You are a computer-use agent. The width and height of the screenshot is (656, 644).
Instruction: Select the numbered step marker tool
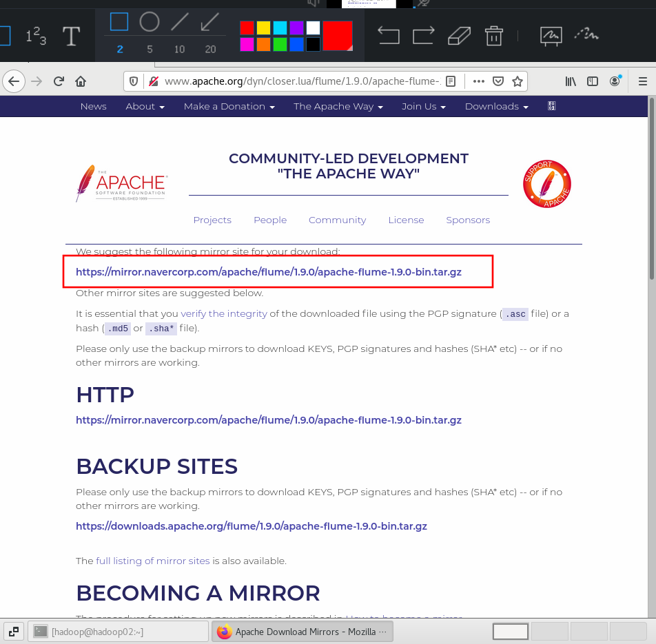[x=36, y=36]
